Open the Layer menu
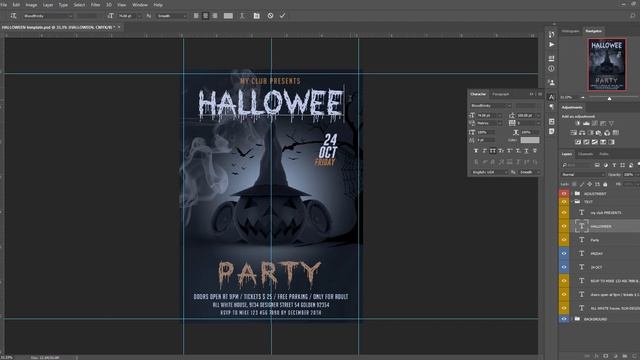This screenshot has height=360, width=640. coord(48,5)
